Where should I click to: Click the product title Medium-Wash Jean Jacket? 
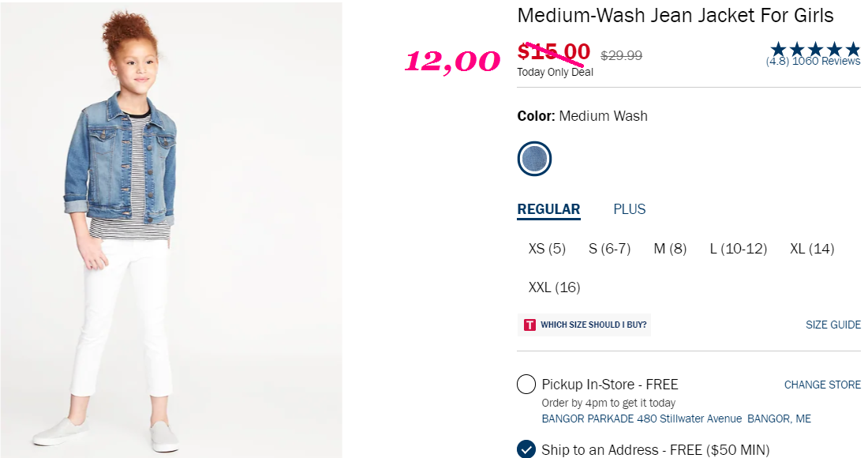[675, 16]
